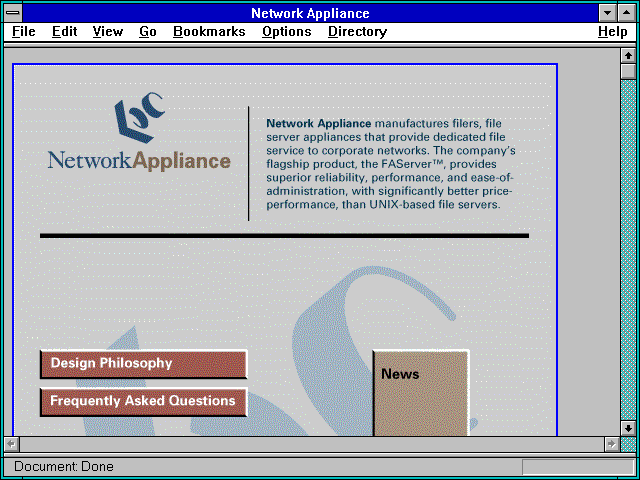Open the View menu

pyautogui.click(x=107, y=32)
